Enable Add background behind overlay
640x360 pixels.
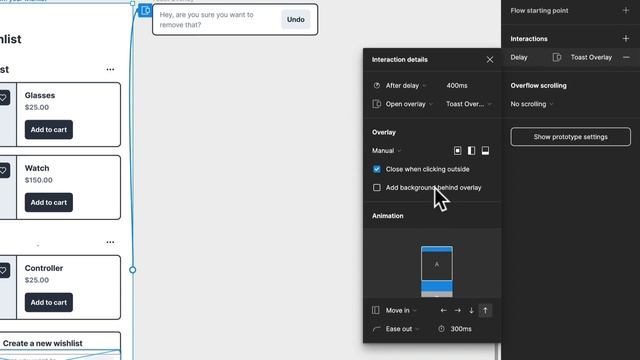(x=377, y=188)
